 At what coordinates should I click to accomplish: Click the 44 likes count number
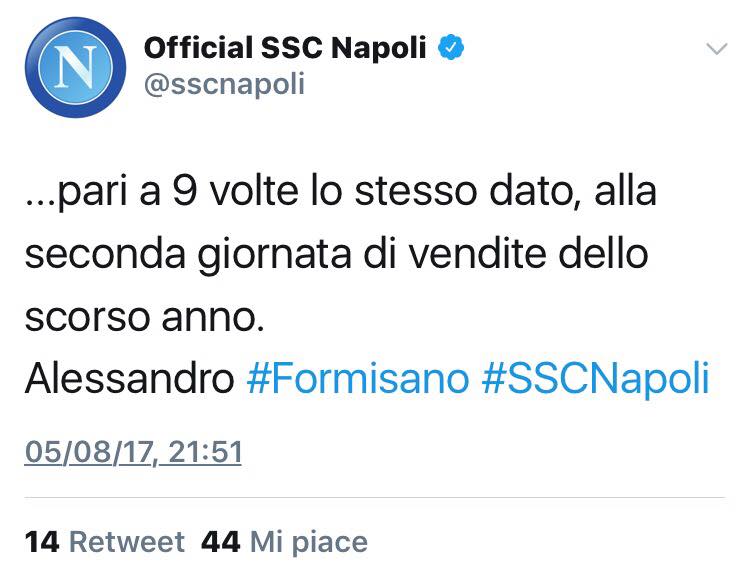[220, 542]
